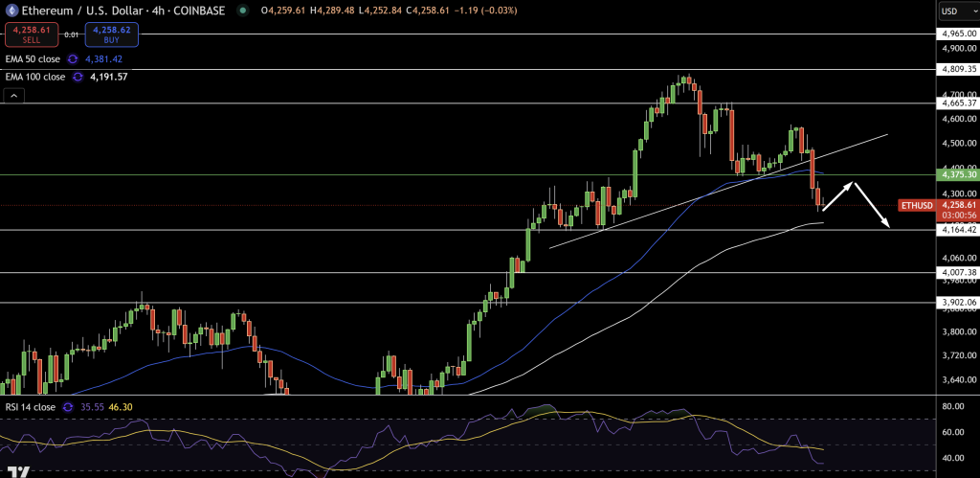
Task: Click the 40.00 RSI scale label
Action: [x=955, y=458]
